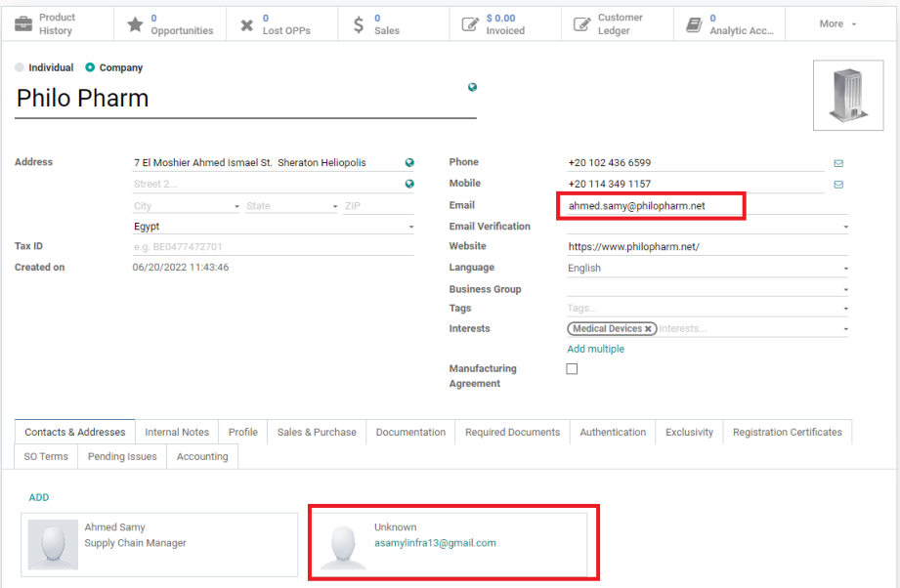This screenshot has width=900, height=588.
Task: Open the Email Verification dropdown
Action: (x=707, y=227)
